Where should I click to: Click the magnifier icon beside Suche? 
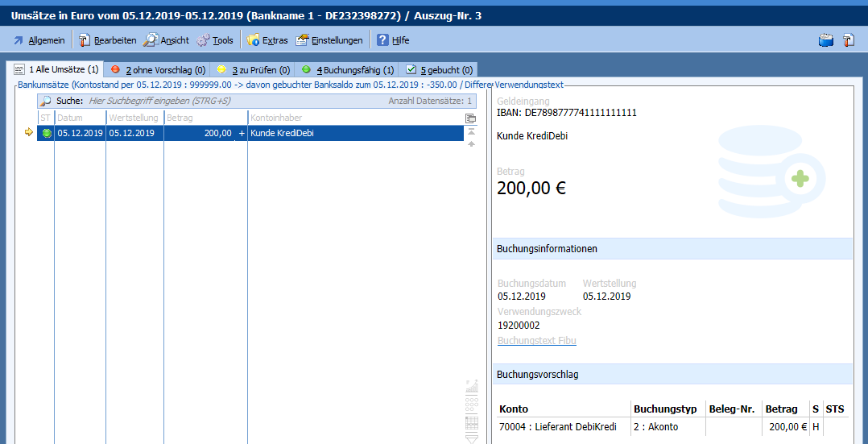[x=46, y=102]
